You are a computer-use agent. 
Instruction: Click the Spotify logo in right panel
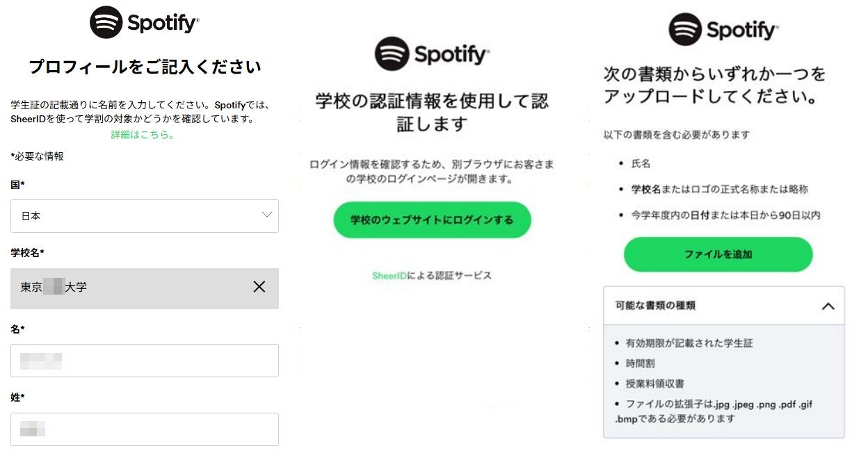[723, 29]
